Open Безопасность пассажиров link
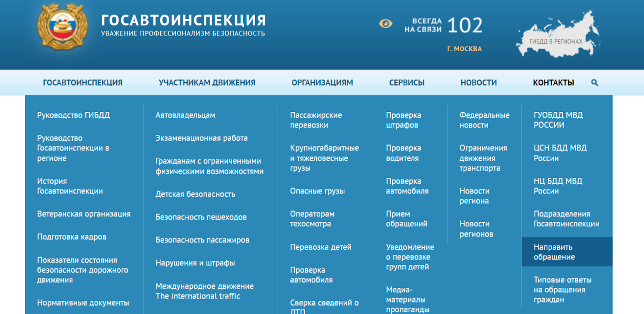 pyautogui.click(x=202, y=240)
